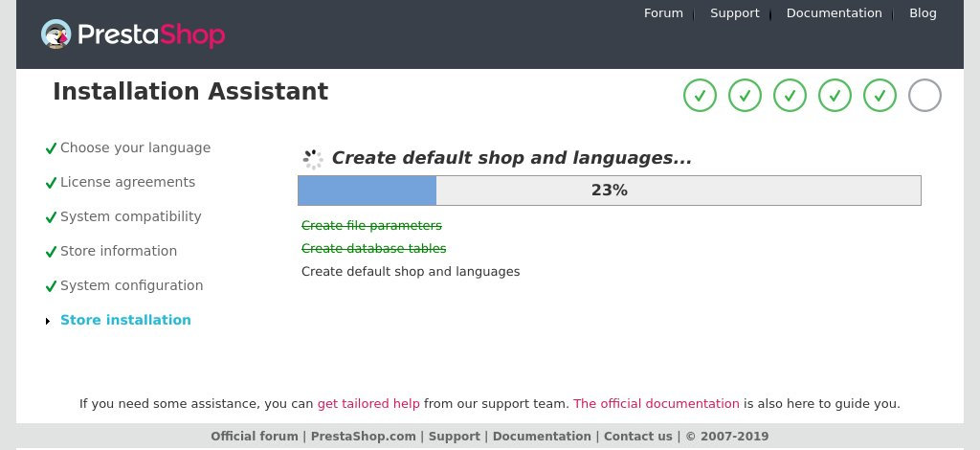Viewport: 980px width, 450px height.
Task: Open the Forum link in the header
Action: pos(663,13)
